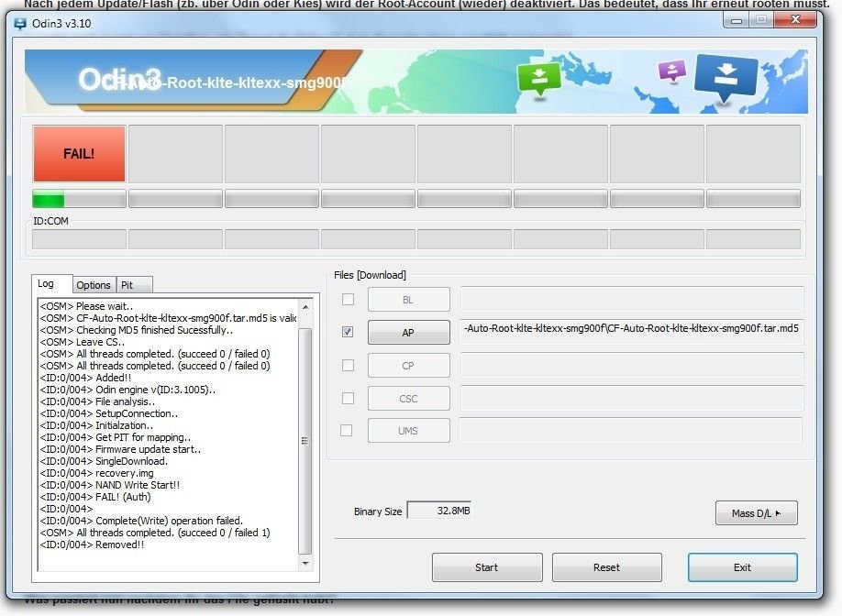This screenshot has height=616, width=842.
Task: Close the Odin3 v3.10 window
Action: 795,20
